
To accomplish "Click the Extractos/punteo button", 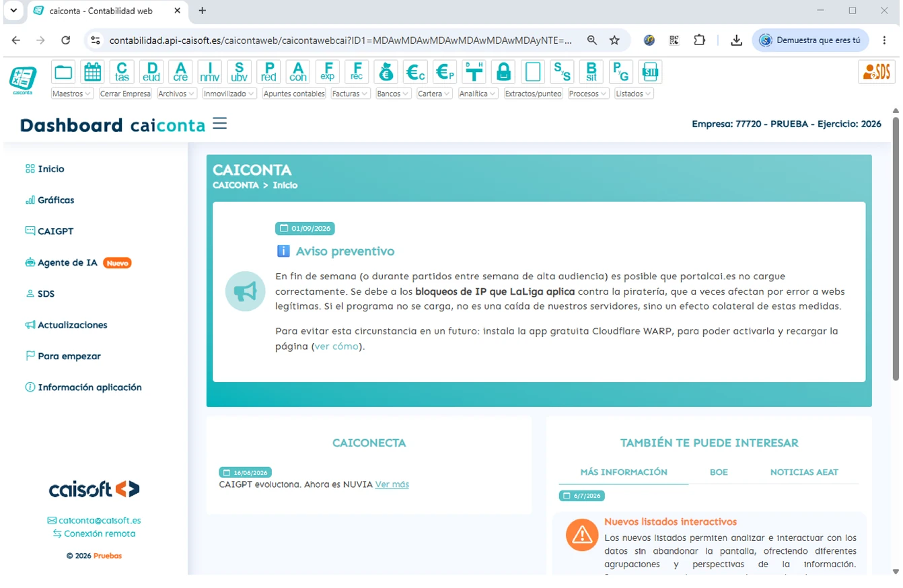I will [x=534, y=94].
